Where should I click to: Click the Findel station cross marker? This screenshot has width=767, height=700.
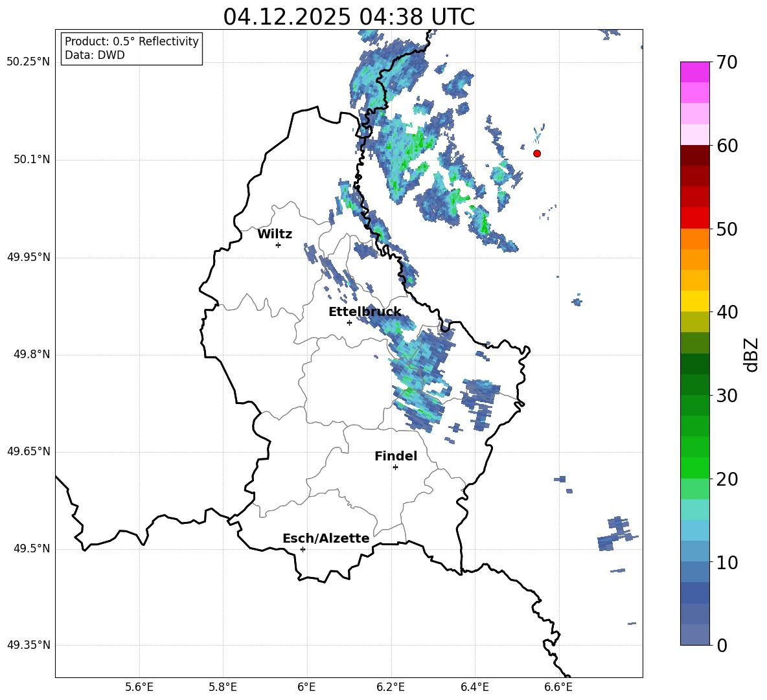point(395,468)
